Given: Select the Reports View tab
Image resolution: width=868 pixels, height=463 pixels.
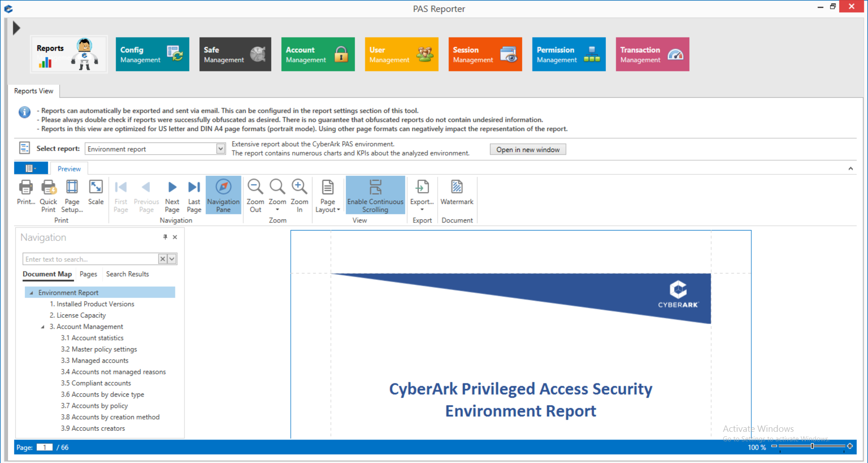Looking at the screenshot, I should (33, 91).
